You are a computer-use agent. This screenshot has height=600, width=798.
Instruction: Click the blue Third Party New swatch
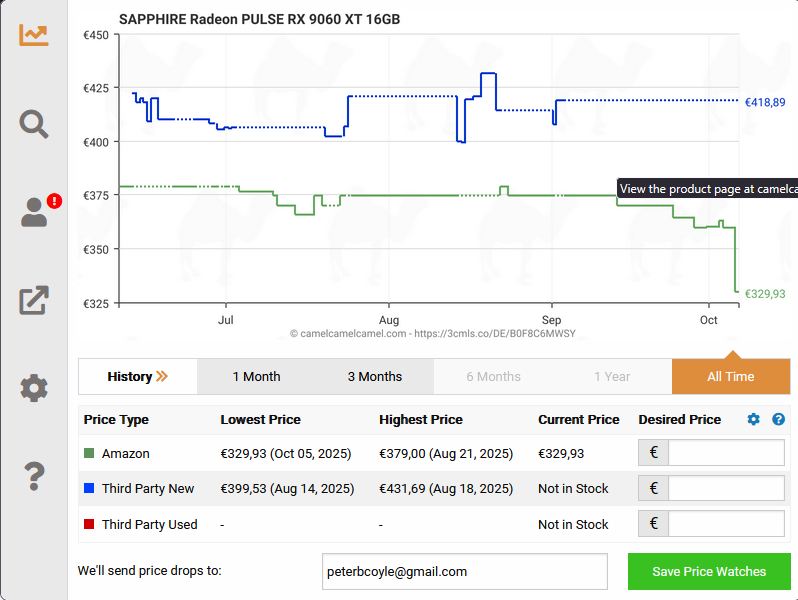tap(89, 488)
